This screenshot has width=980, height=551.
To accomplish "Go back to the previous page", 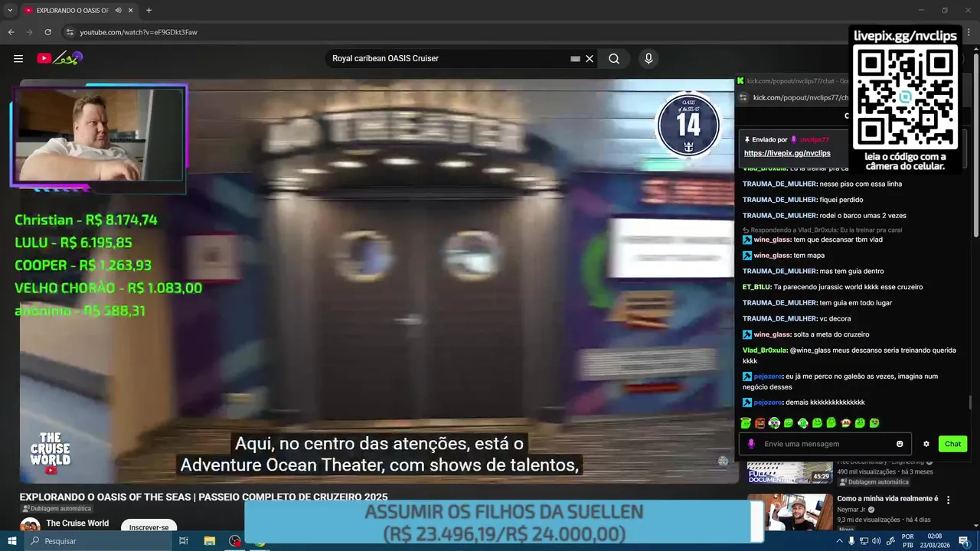I will 11,32.
